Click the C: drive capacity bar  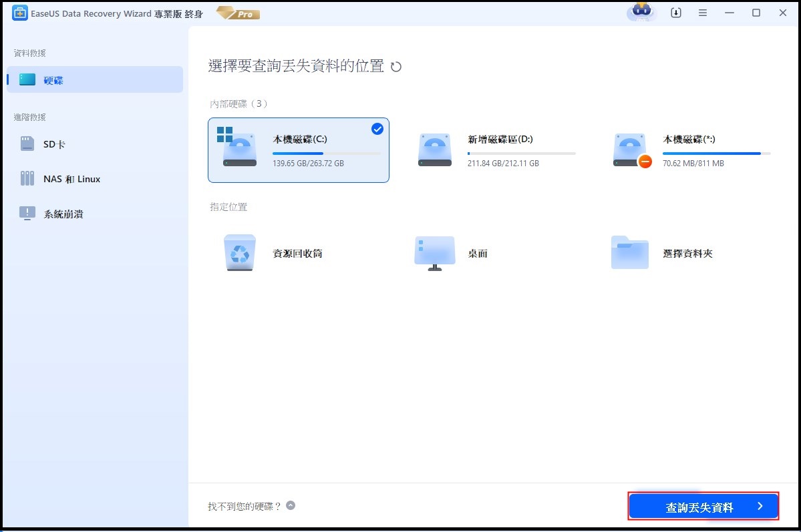pyautogui.click(x=326, y=154)
